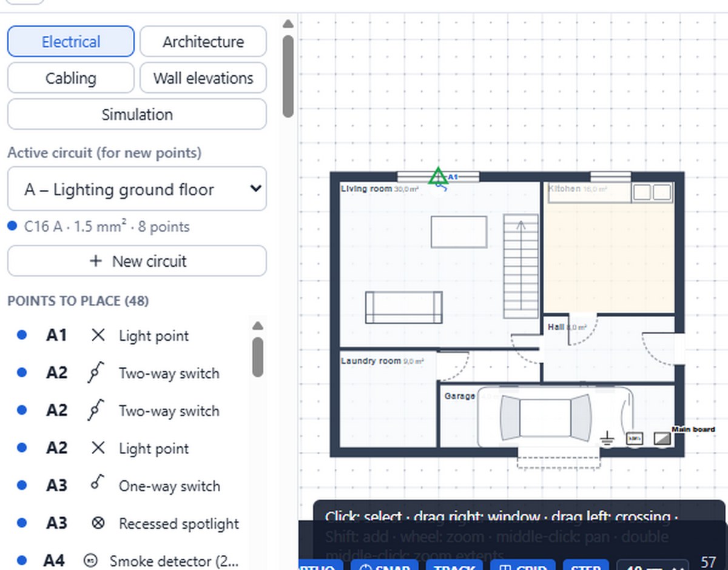Toggle the TRACK mode button
The height and width of the screenshot is (570, 728).
[455, 565]
